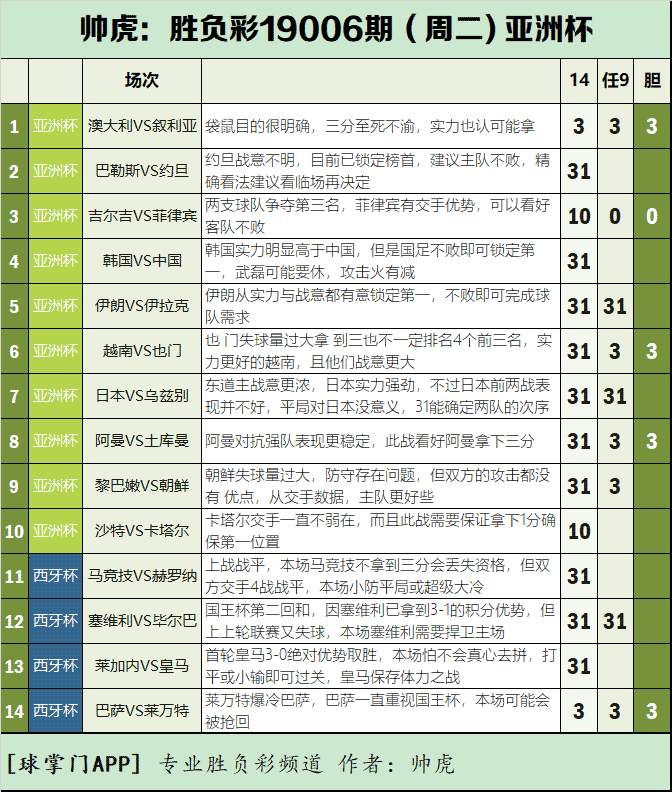Click the 胆 column header
The image size is (672, 792).
pos(652,80)
